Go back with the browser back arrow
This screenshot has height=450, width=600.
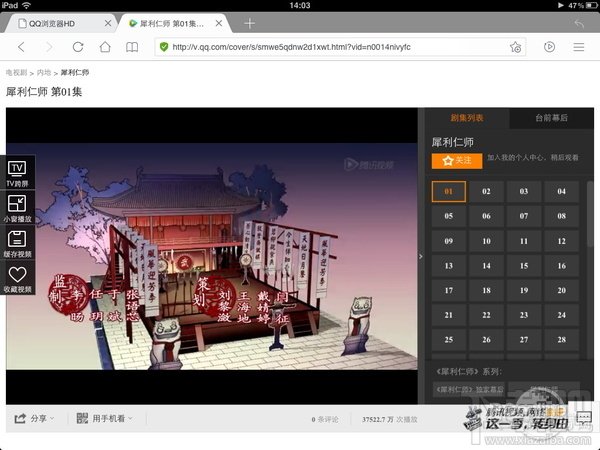tap(21, 47)
